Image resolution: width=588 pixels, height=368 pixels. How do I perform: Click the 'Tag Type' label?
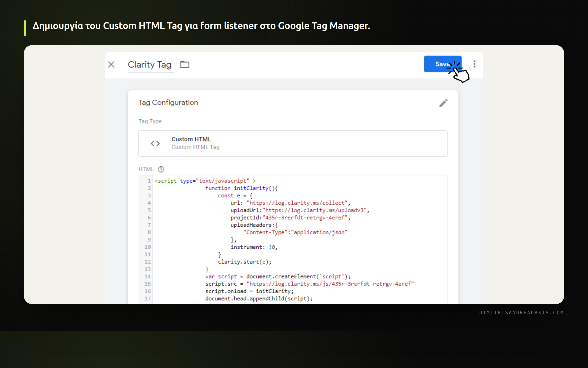click(150, 121)
